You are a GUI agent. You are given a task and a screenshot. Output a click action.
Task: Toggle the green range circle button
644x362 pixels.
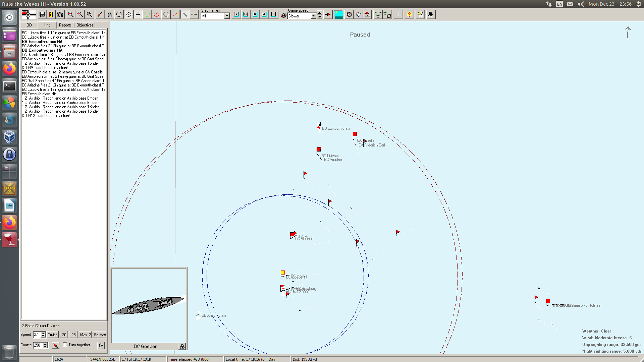[x=147, y=14]
